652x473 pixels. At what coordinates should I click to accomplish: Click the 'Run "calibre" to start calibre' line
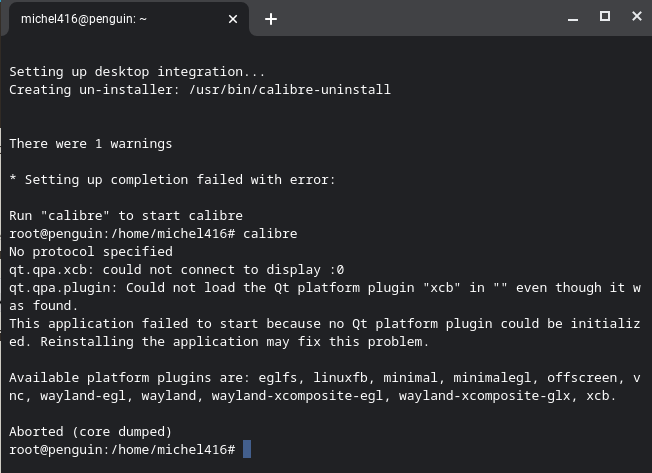click(x=126, y=216)
